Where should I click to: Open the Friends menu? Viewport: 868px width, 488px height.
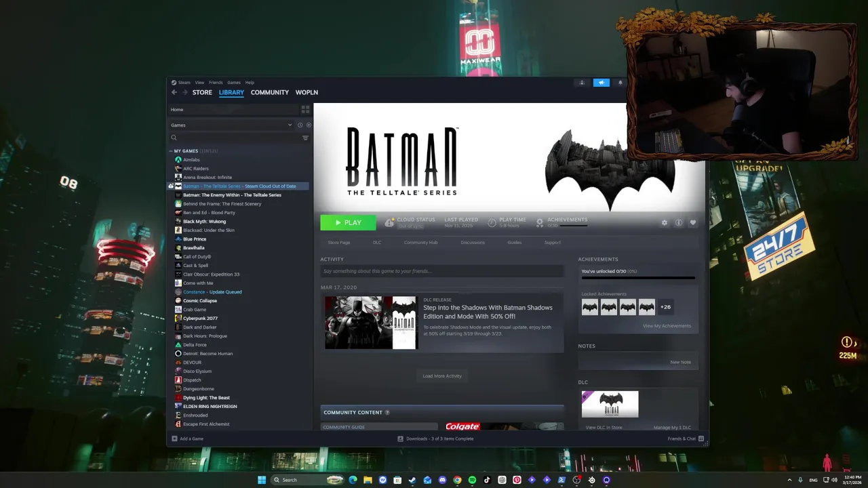coord(216,83)
